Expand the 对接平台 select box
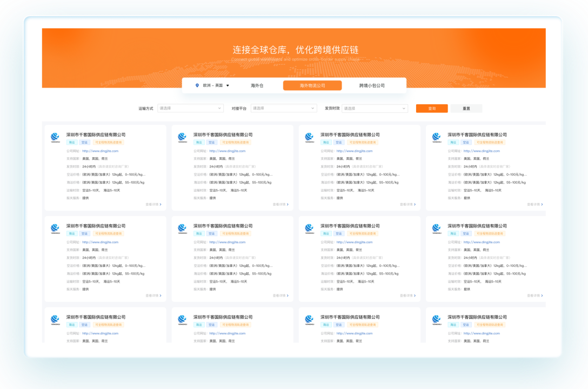 pyautogui.click(x=284, y=109)
